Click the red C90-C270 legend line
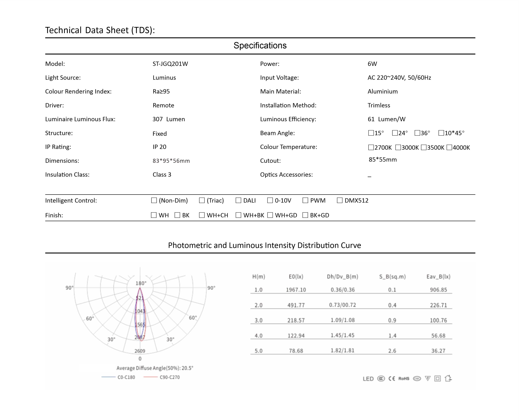Image resolution: width=519 pixels, height=420 pixels. pyautogui.click(x=151, y=377)
